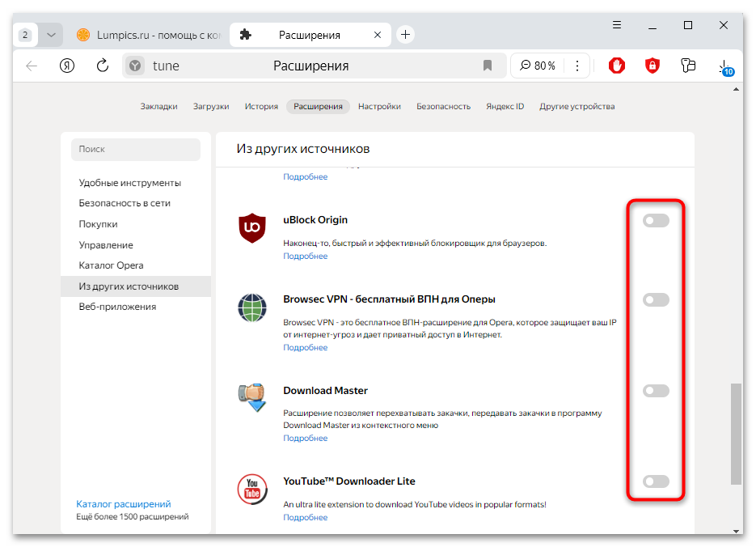Select Расширения in top navigation

pyautogui.click(x=318, y=107)
